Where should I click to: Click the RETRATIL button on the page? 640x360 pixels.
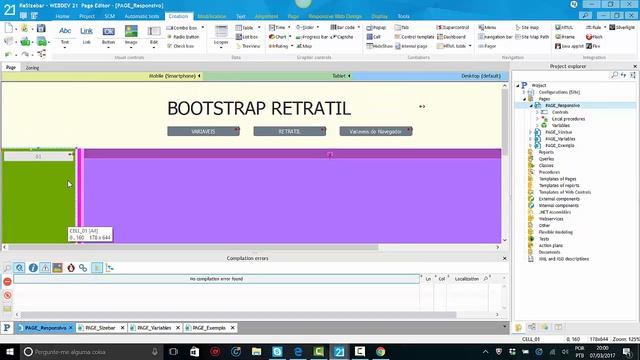point(289,131)
